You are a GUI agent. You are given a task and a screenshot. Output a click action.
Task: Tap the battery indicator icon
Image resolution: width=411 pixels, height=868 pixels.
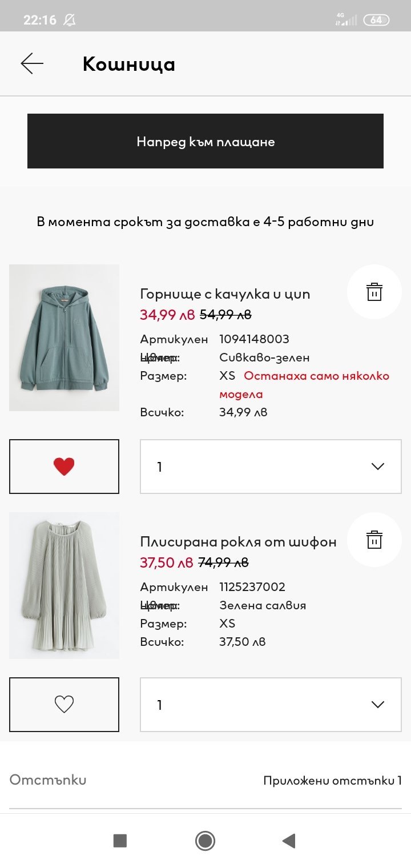pyautogui.click(x=376, y=20)
